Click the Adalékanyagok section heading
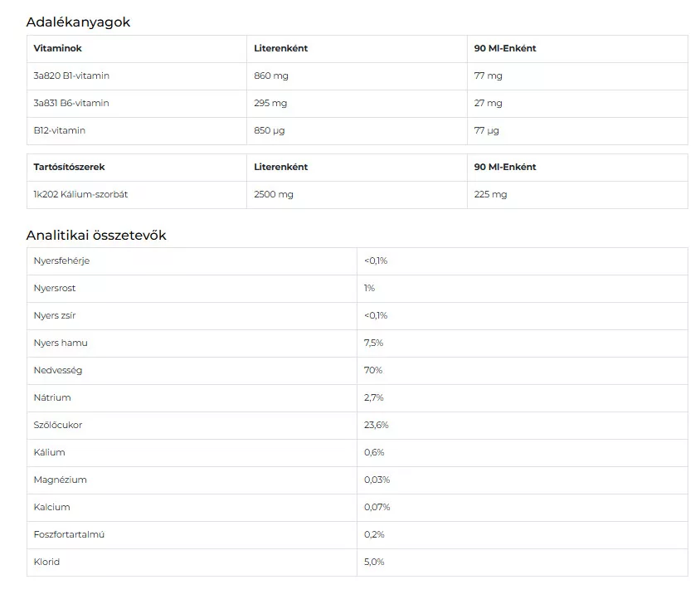 (78, 22)
